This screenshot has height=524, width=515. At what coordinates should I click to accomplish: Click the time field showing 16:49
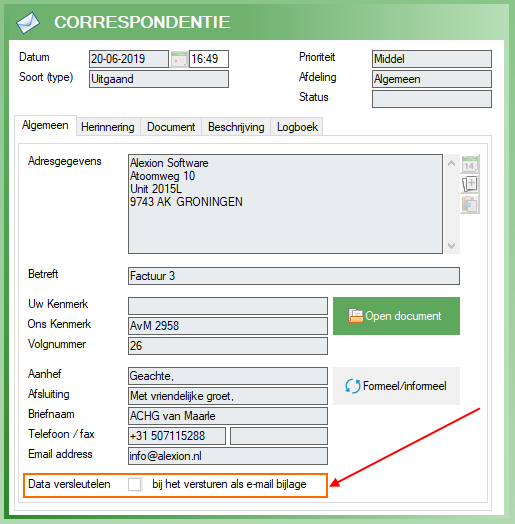tap(209, 59)
